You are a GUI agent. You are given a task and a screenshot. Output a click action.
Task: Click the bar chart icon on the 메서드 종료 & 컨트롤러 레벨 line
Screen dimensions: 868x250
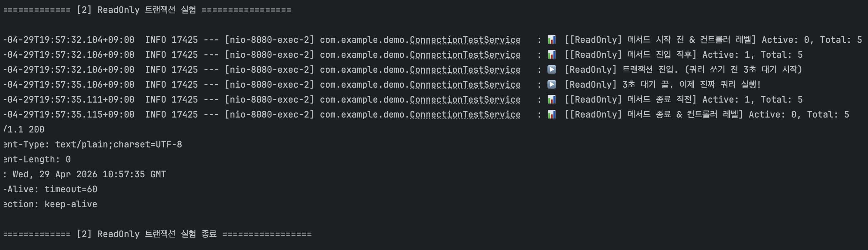[x=552, y=114]
